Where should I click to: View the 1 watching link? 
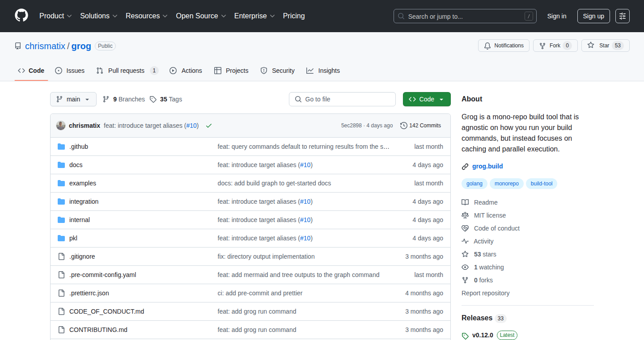(x=483, y=267)
